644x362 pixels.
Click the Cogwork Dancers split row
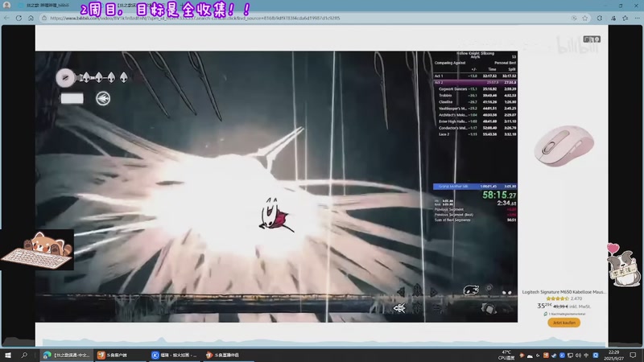click(x=475, y=88)
